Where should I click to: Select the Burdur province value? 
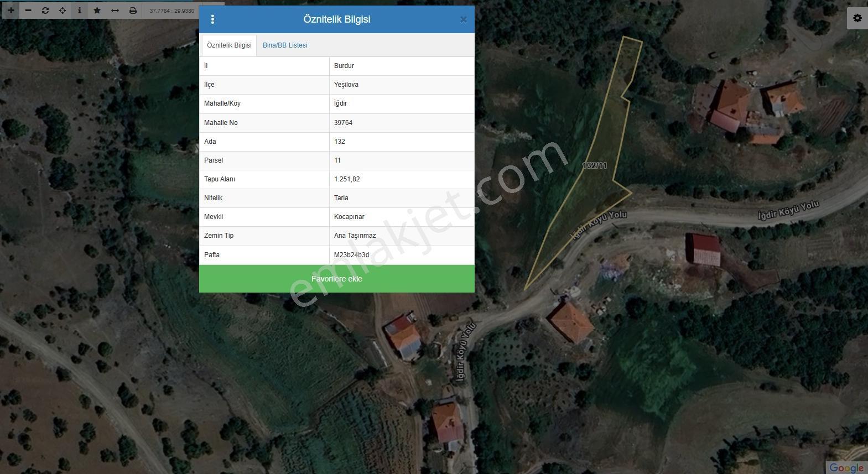click(x=344, y=66)
